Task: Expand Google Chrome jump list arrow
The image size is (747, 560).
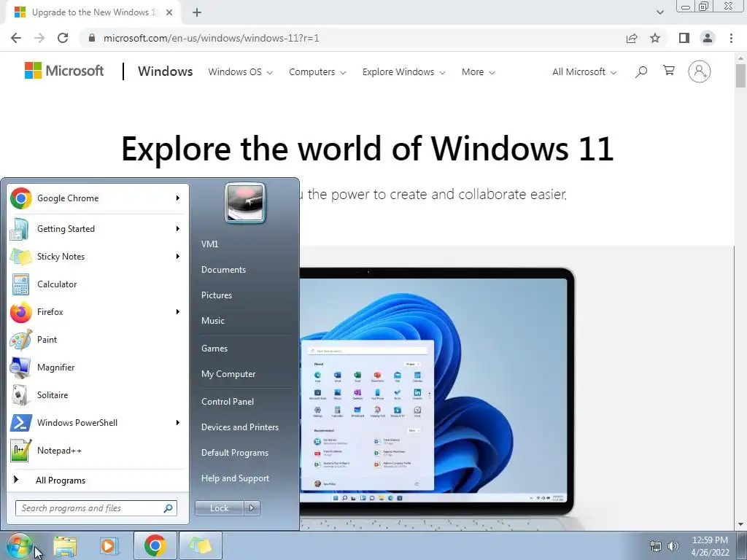Action: [178, 198]
